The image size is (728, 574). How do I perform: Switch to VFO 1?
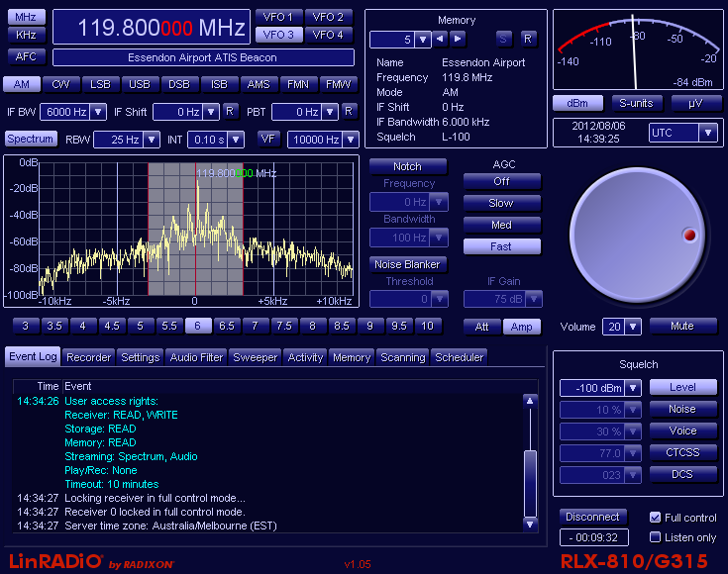(x=278, y=17)
